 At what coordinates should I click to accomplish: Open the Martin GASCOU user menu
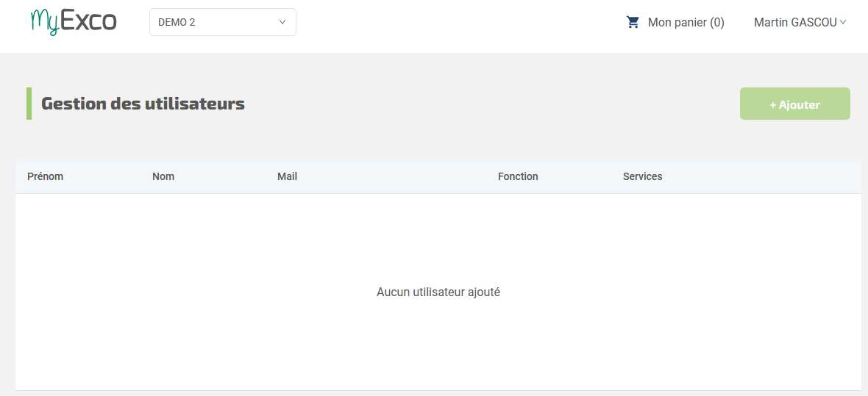click(x=800, y=22)
